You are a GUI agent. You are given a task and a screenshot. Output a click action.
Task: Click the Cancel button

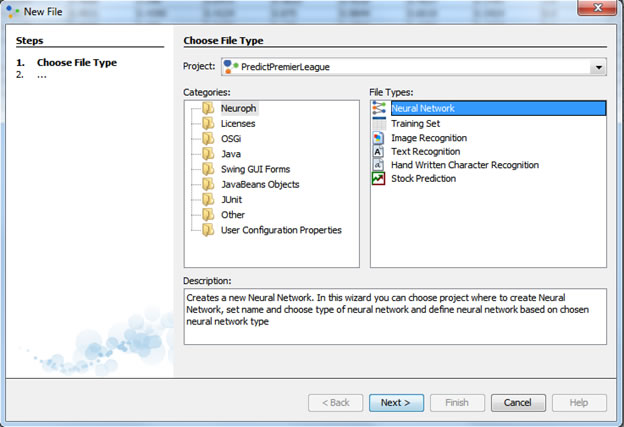click(517, 402)
